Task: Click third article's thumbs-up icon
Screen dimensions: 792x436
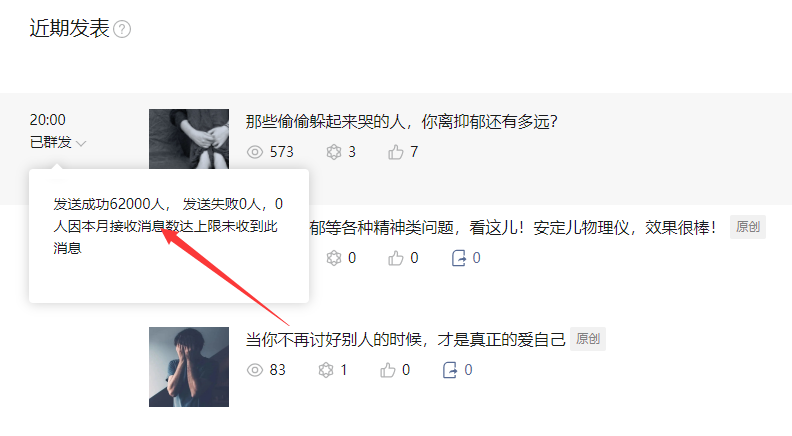Action: (x=388, y=370)
